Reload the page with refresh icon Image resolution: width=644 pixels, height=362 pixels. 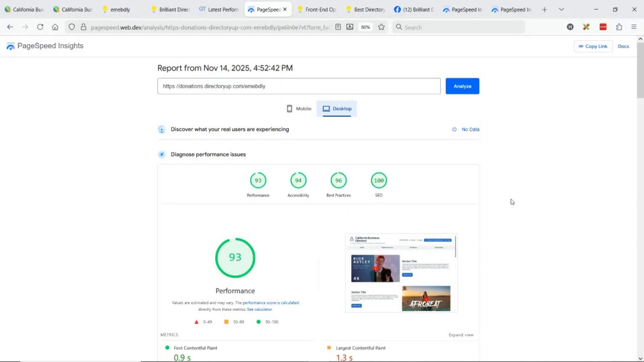click(x=40, y=27)
